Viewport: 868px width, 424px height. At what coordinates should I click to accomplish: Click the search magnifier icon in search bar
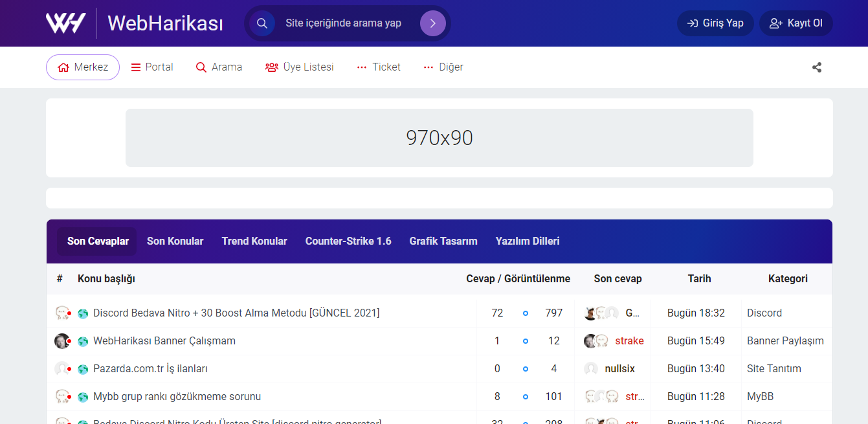pyautogui.click(x=262, y=23)
